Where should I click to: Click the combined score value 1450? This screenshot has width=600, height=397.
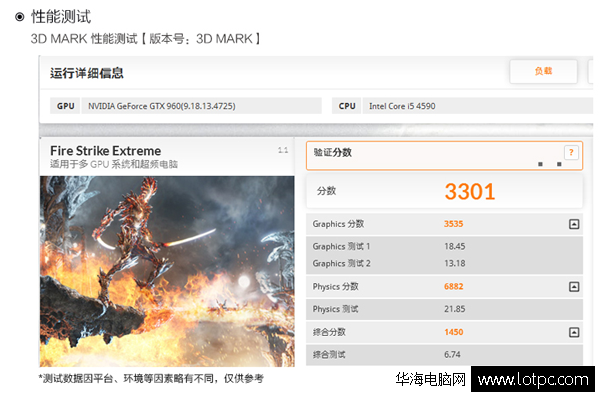453,332
